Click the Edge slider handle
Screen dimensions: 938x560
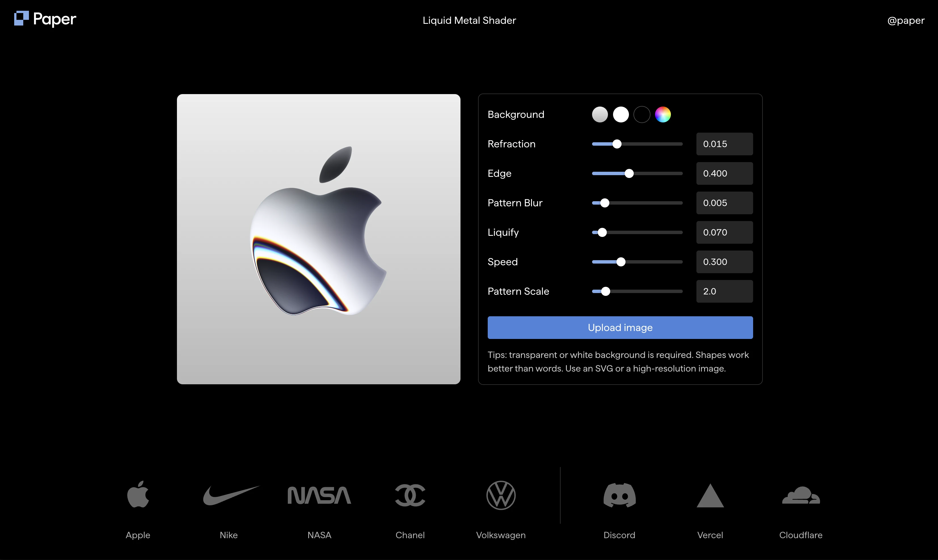[x=629, y=173]
